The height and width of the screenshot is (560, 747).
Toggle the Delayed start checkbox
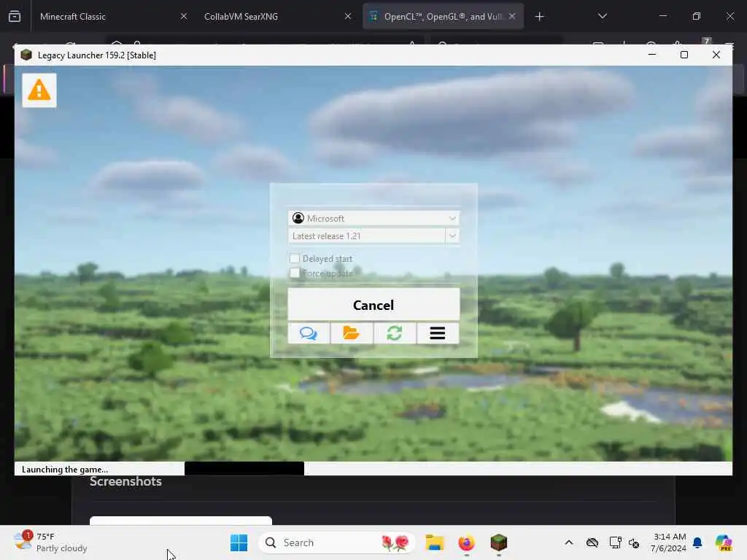pyautogui.click(x=295, y=258)
